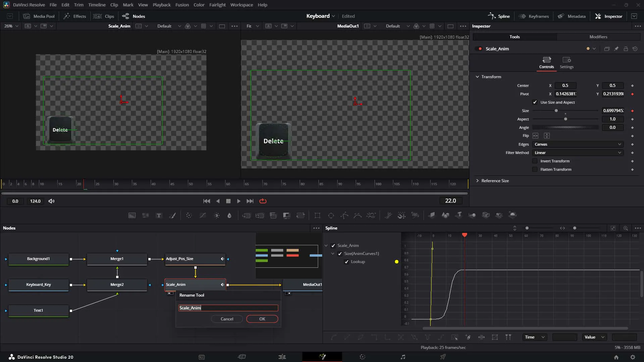Add a Merge tool from toolbar

coord(246,215)
